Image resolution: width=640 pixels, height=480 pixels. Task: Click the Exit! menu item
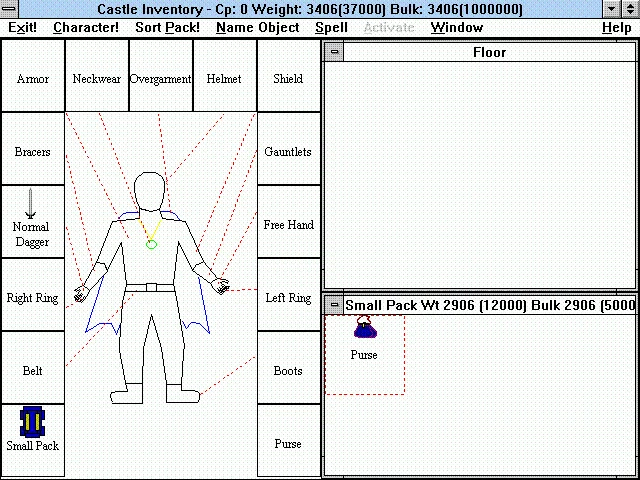[22, 28]
